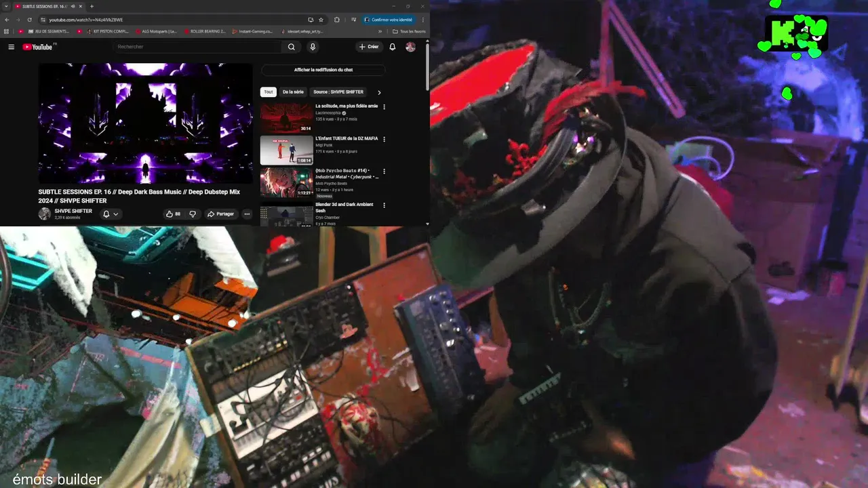Mute the tab via speaker icon
This screenshot has height=488, width=868.
(x=73, y=6)
